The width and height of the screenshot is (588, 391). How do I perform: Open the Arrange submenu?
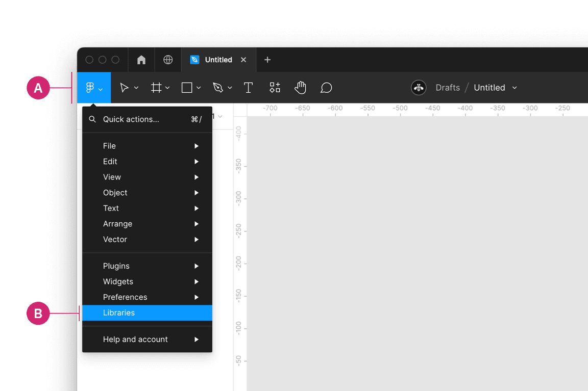coord(148,224)
